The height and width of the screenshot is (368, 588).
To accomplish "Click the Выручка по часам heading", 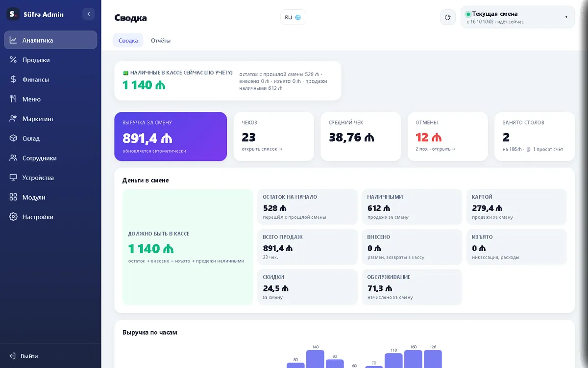I will (x=150, y=332).
